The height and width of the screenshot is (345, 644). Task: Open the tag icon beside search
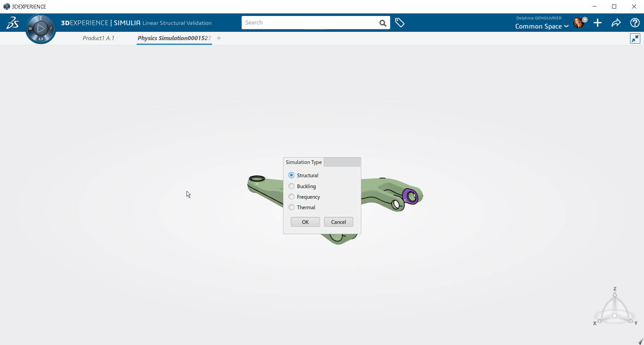(400, 23)
